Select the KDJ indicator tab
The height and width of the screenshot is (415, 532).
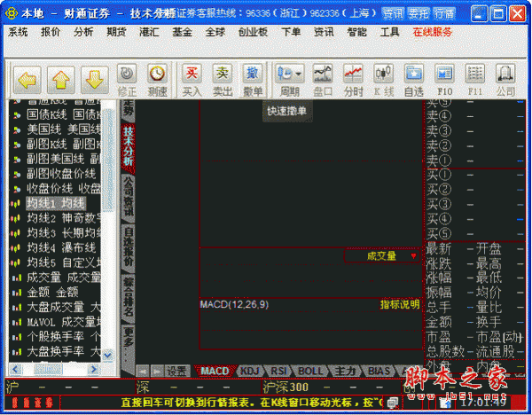[x=250, y=371]
